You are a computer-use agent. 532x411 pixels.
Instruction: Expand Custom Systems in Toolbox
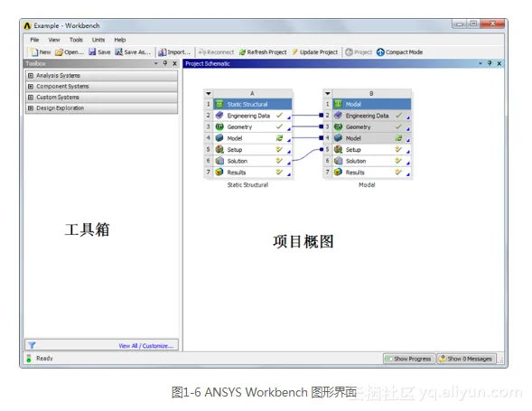point(31,97)
